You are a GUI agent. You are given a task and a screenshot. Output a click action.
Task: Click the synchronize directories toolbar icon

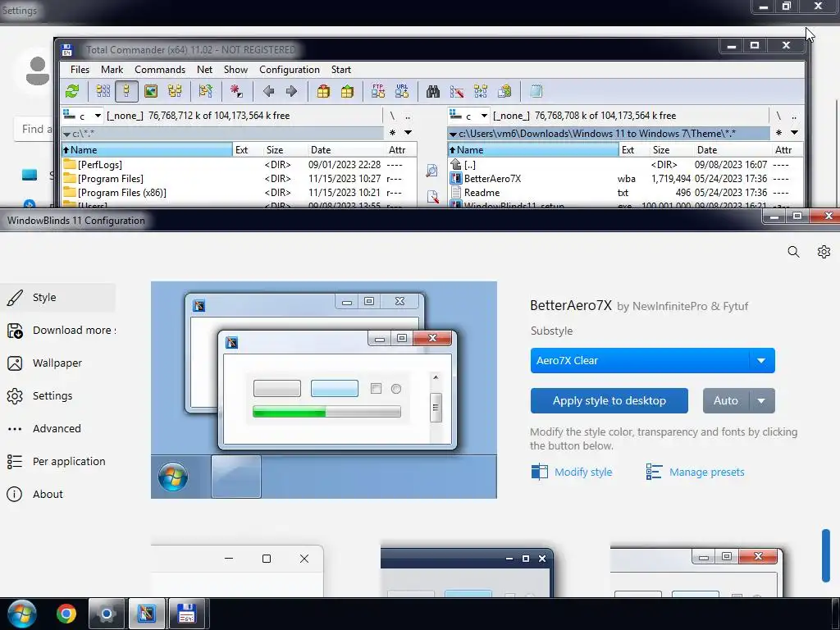point(481,91)
